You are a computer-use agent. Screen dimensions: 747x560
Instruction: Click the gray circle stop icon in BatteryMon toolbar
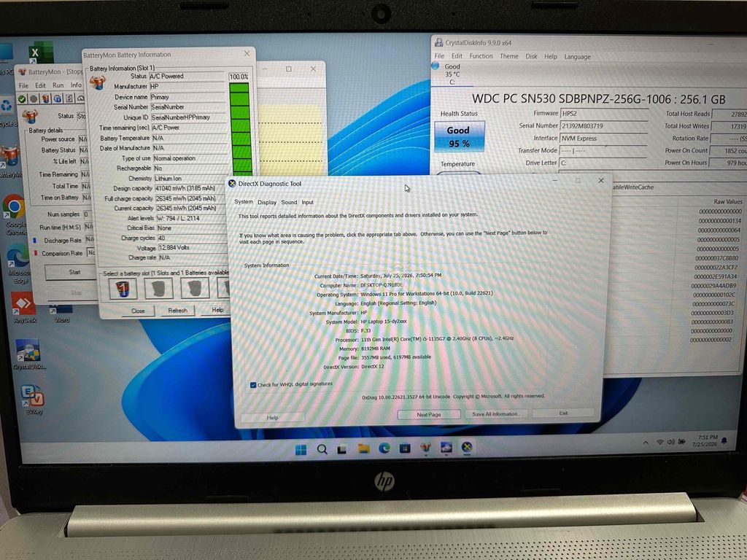34,99
